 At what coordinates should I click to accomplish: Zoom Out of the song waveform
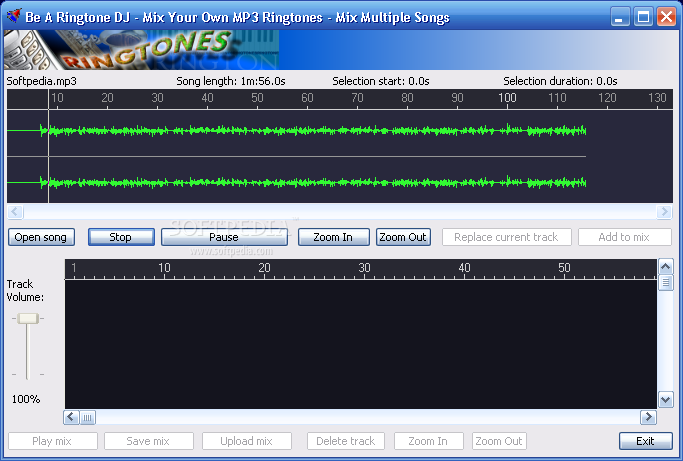pos(403,237)
